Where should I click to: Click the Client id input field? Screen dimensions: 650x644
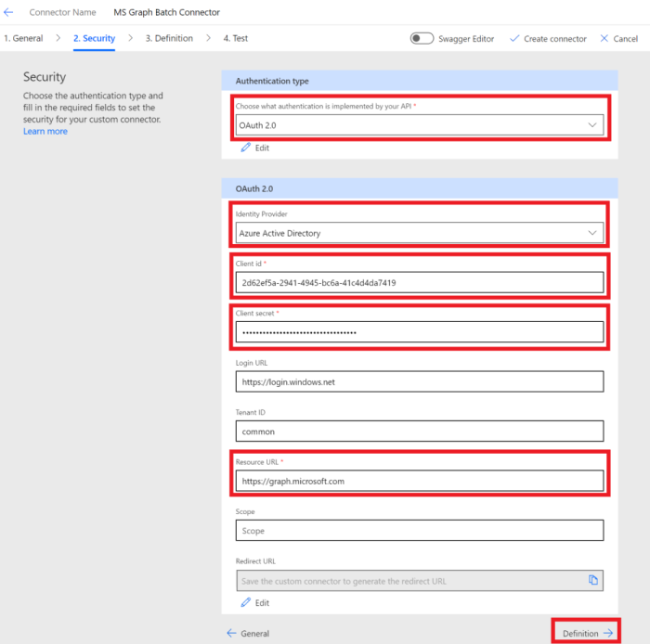click(420, 282)
